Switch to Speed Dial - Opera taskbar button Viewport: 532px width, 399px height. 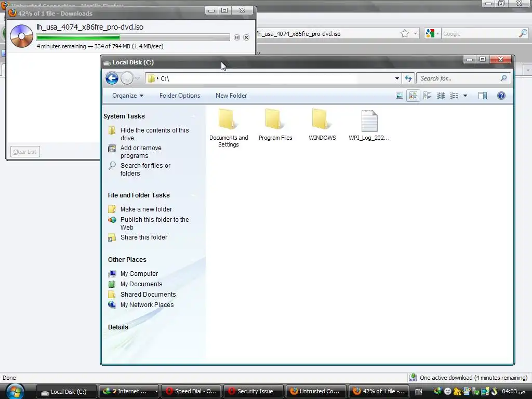[x=191, y=392]
